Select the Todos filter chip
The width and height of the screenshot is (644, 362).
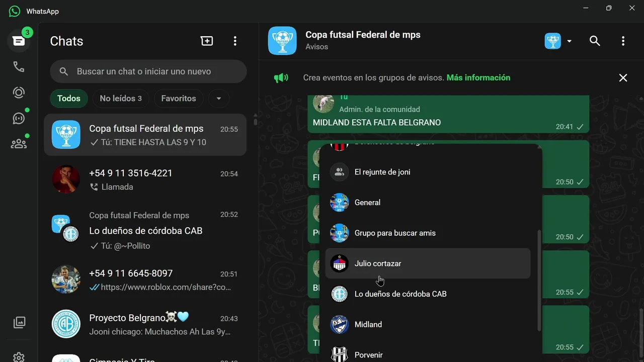(x=69, y=99)
